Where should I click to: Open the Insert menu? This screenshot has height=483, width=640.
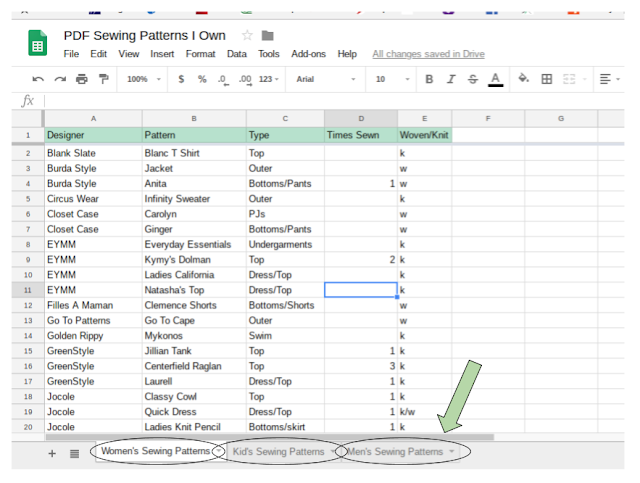coord(162,54)
